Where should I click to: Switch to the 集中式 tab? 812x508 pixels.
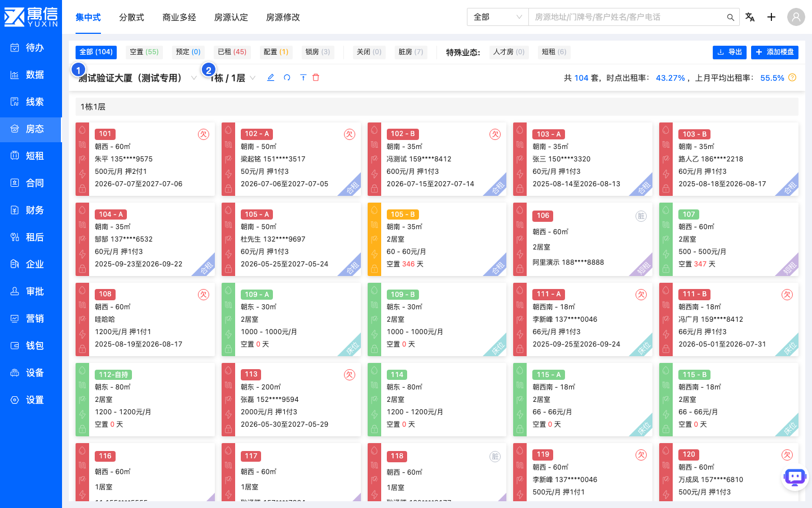88,17
